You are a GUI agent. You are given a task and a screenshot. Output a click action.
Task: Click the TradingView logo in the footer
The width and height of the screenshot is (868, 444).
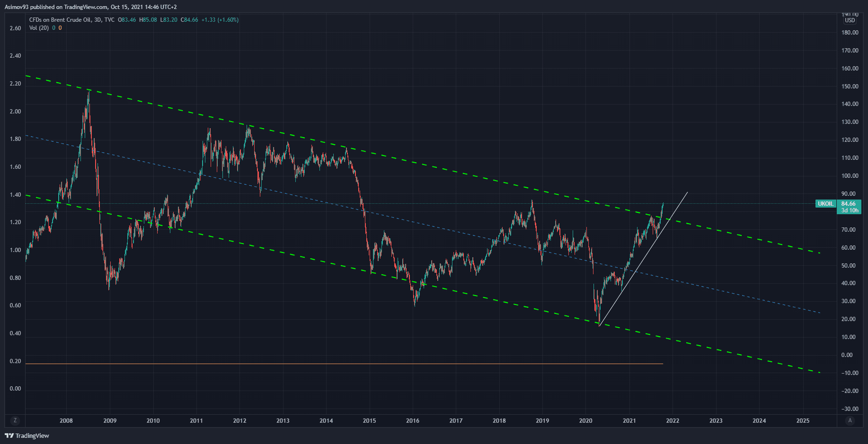coord(27,435)
